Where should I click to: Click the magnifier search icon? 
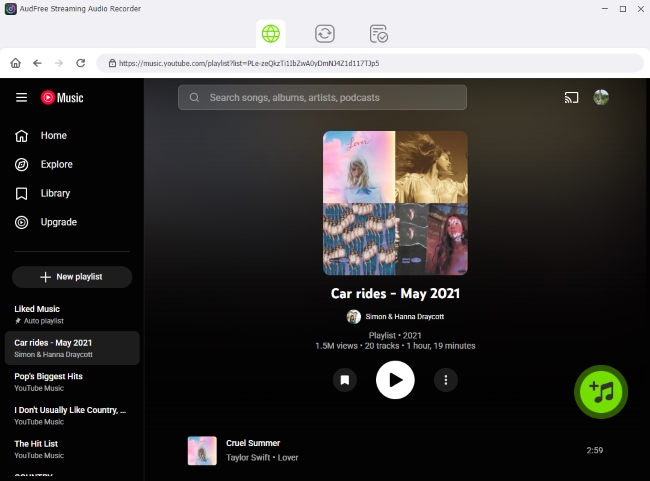[194, 97]
